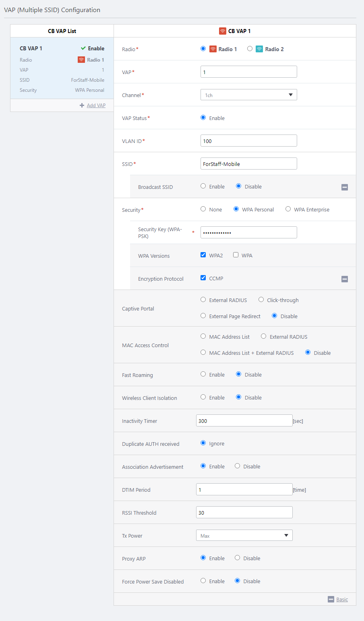Click the minus icon next to Basic
Image resolution: width=364 pixels, height=621 pixels.
click(331, 599)
